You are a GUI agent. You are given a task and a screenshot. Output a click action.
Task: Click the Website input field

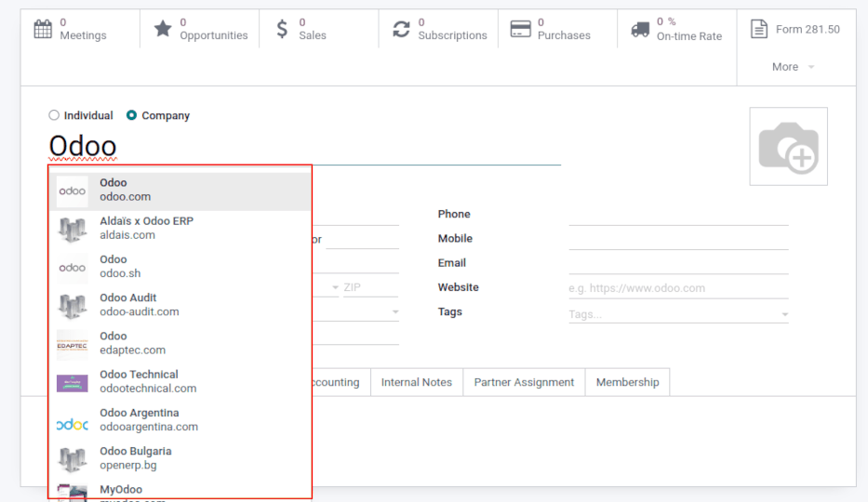[x=678, y=288]
